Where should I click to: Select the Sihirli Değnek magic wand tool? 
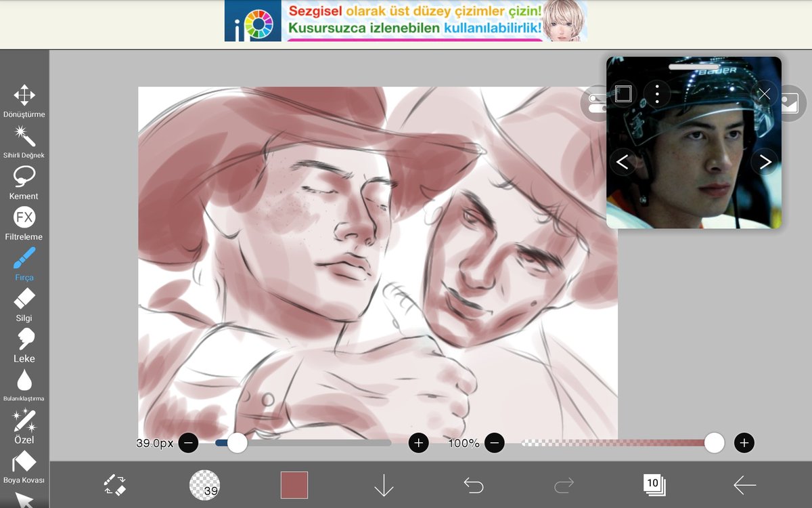[x=24, y=142]
